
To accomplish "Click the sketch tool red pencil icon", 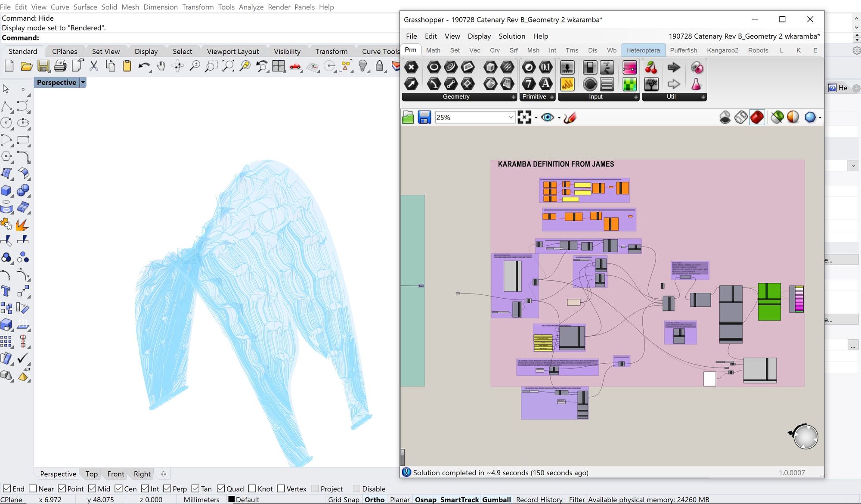I will tap(570, 117).
